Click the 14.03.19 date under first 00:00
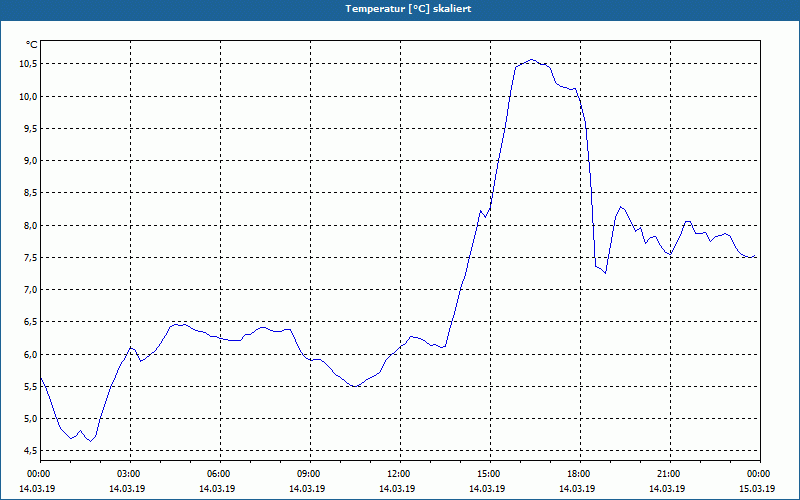This screenshot has width=800, height=500. click(x=37, y=488)
